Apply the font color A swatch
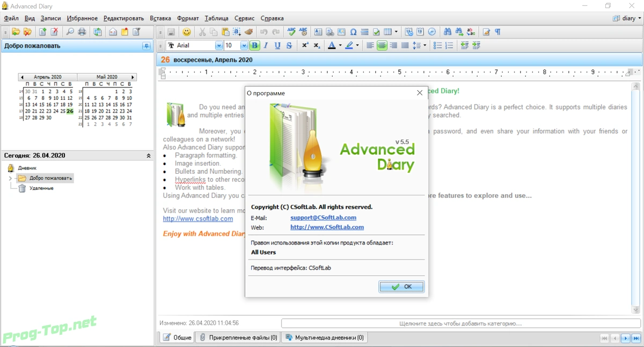 pos(332,46)
